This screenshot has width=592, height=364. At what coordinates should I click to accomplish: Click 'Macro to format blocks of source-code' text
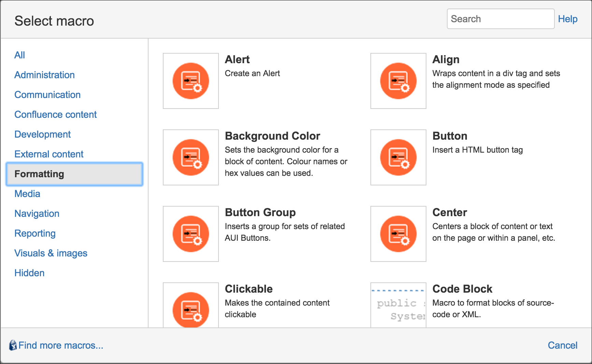tap(493, 309)
